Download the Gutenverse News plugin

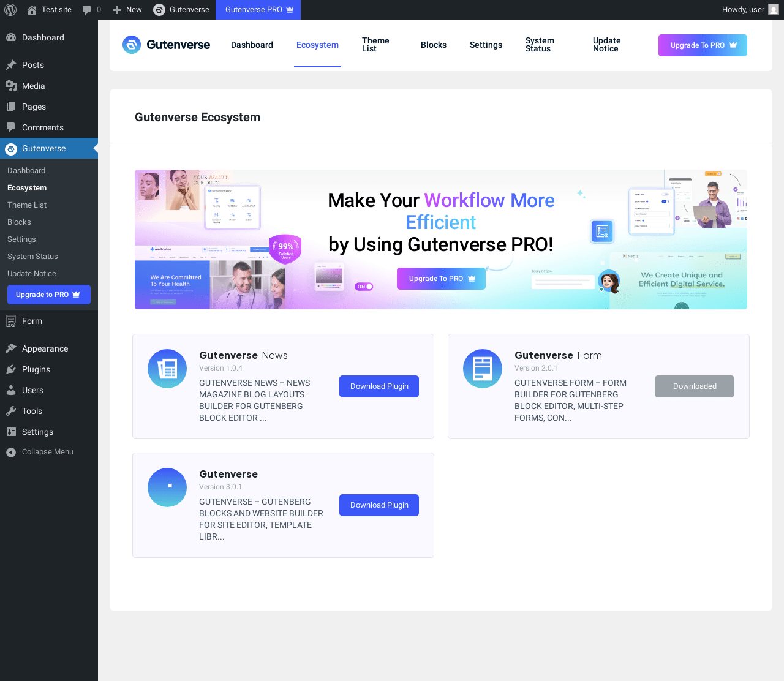coord(379,386)
